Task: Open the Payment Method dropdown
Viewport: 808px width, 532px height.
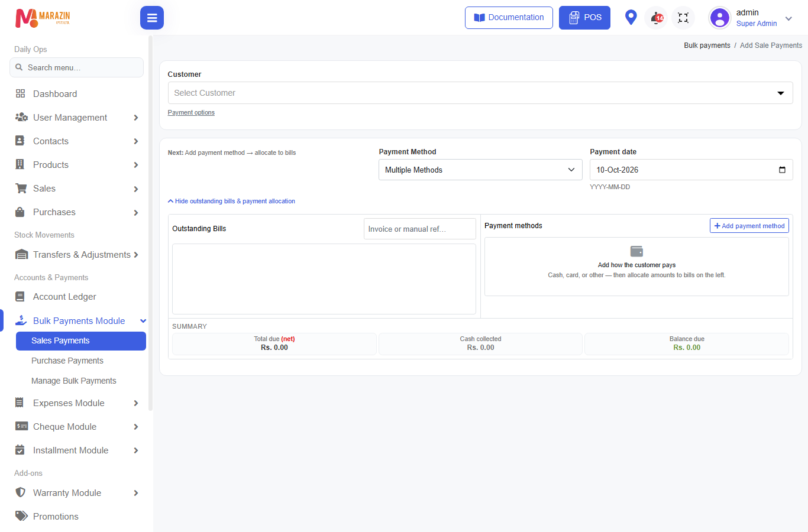Action: click(480, 170)
